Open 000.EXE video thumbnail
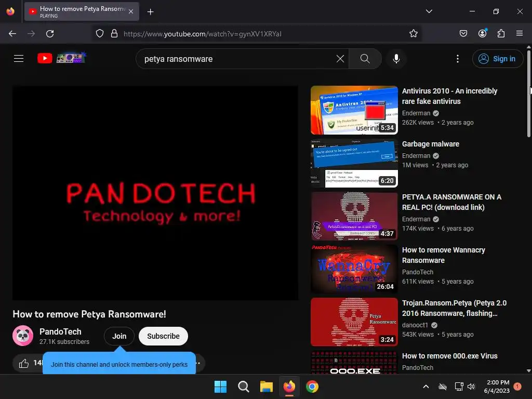 [354, 363]
